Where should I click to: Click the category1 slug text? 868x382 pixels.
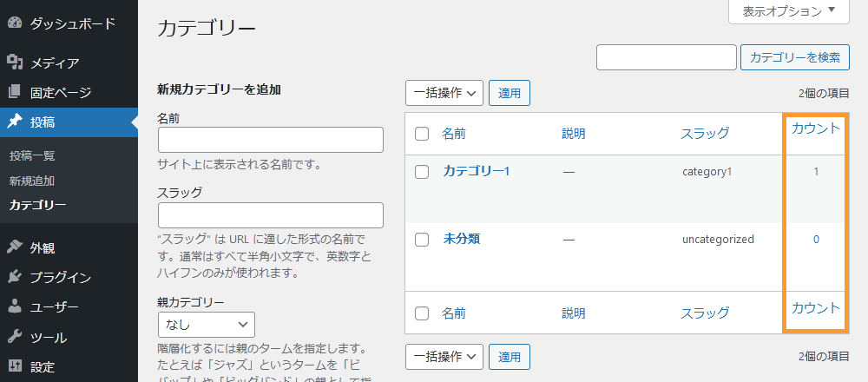[707, 172]
